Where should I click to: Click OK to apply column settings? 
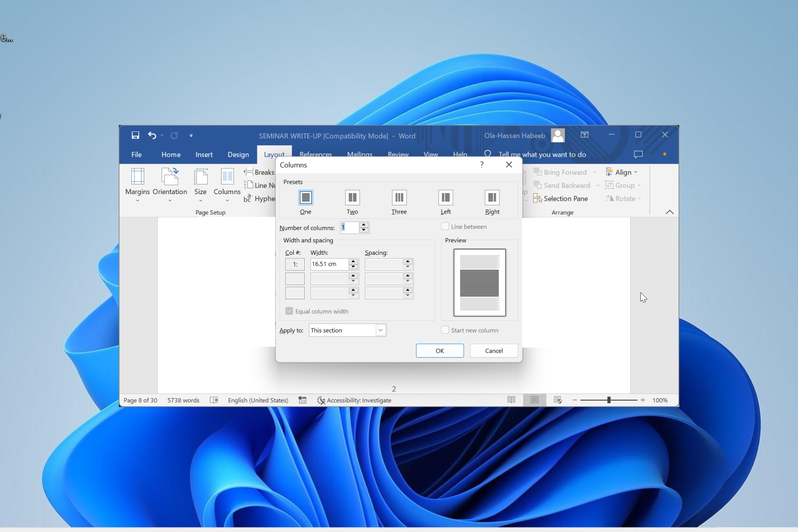440,350
